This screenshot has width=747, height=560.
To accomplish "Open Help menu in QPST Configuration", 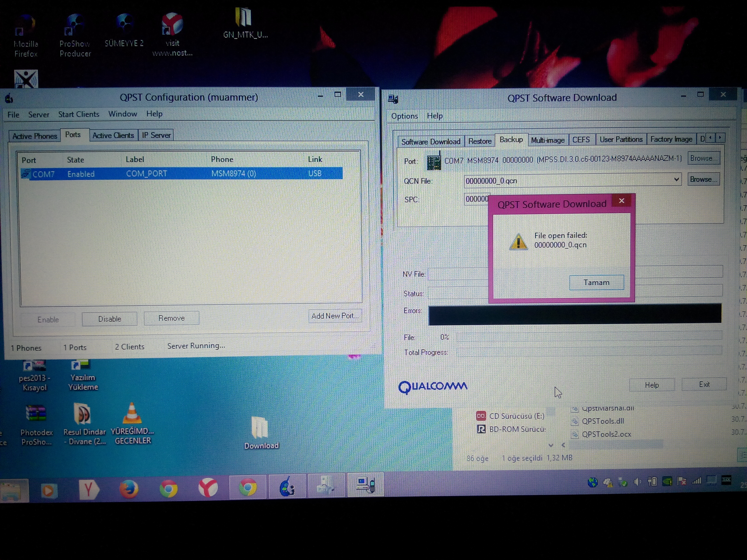I will pyautogui.click(x=154, y=114).
